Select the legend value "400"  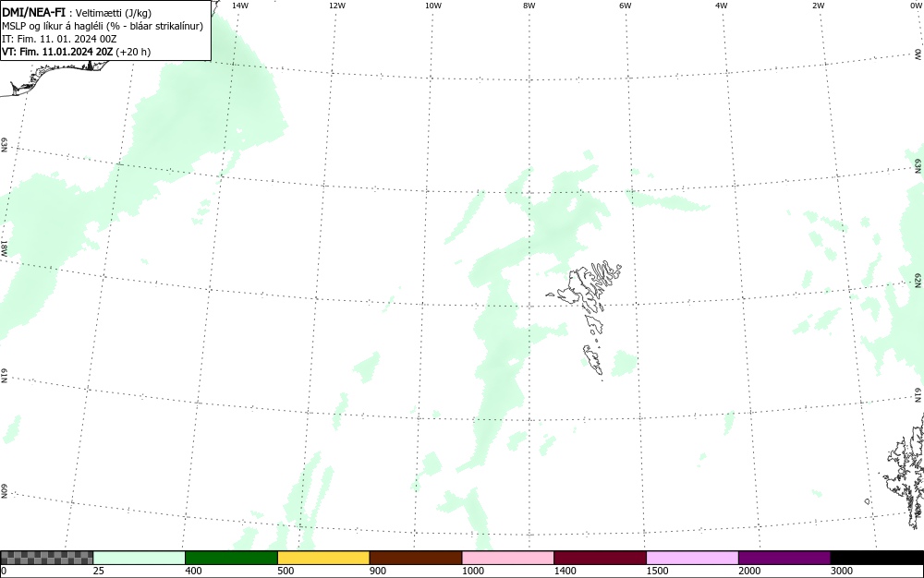coord(193,571)
